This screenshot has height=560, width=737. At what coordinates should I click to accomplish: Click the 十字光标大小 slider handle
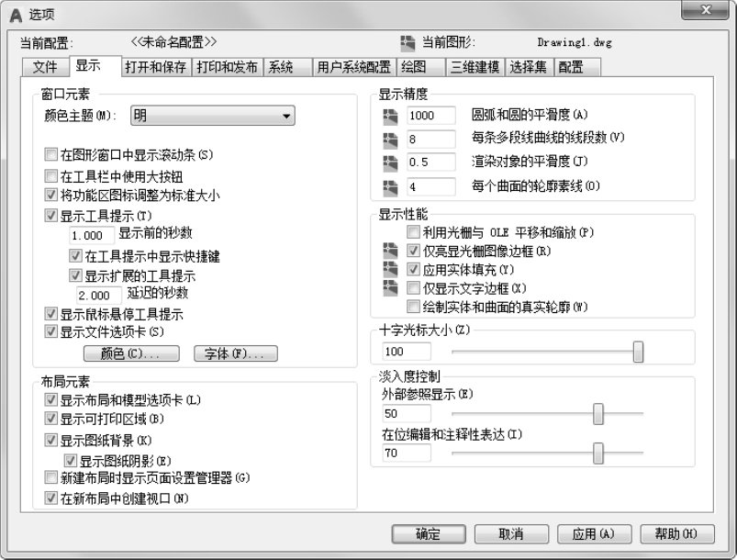[638, 352]
